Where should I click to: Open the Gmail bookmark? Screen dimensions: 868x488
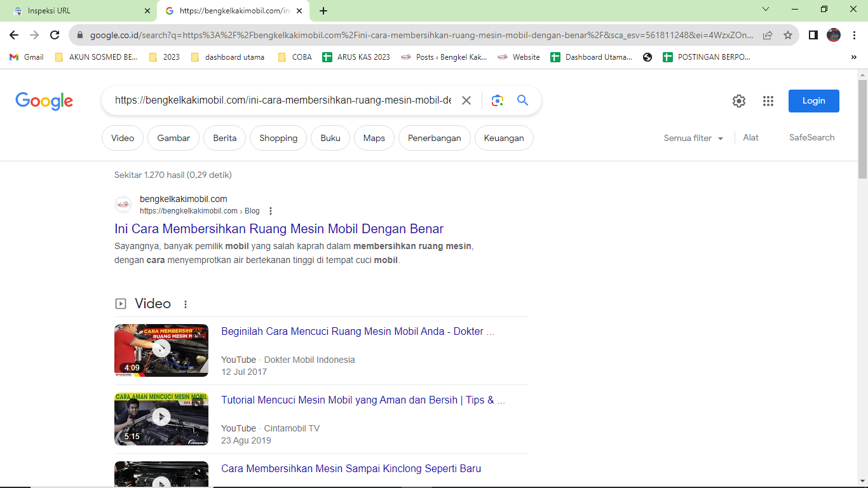tap(26, 57)
